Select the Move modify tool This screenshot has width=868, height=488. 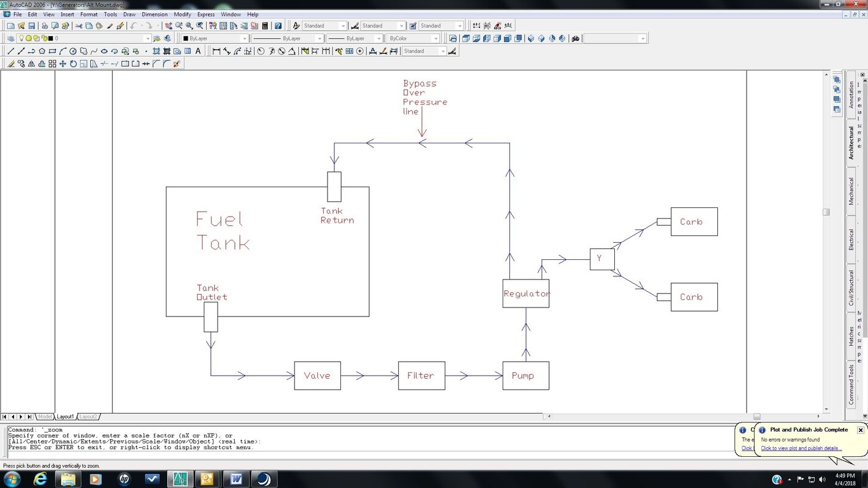point(63,63)
